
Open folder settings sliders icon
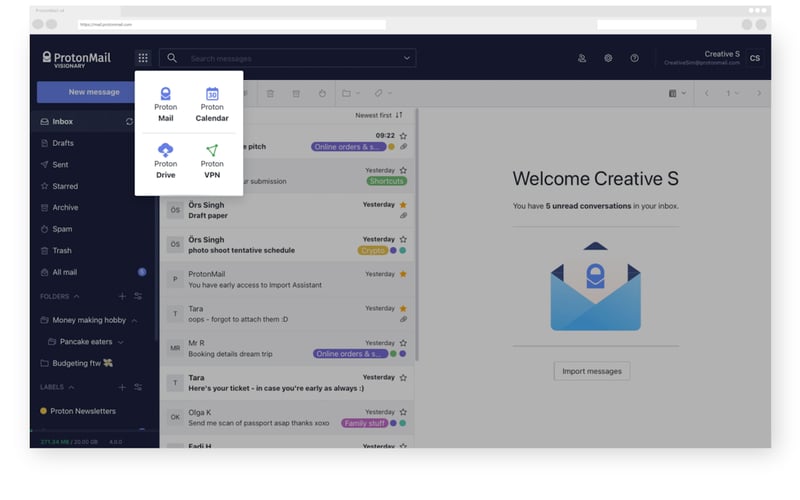point(138,296)
